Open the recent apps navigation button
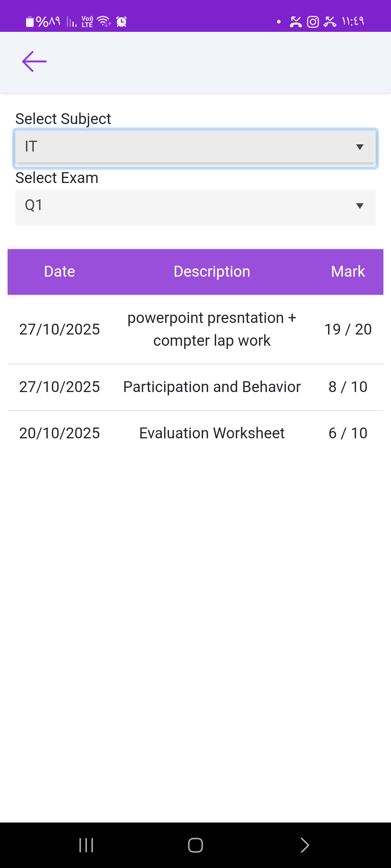This screenshot has width=391, height=868. (x=86, y=845)
